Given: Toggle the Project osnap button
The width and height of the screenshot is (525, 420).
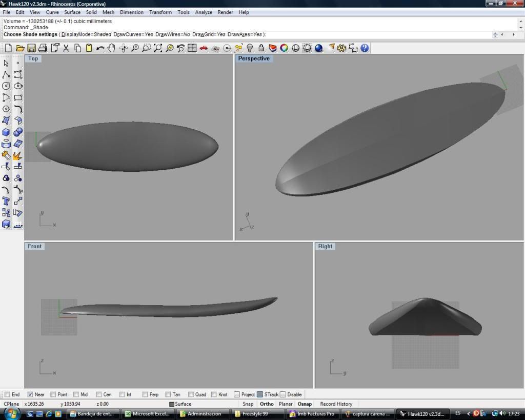Looking at the screenshot, I should coord(245,394).
